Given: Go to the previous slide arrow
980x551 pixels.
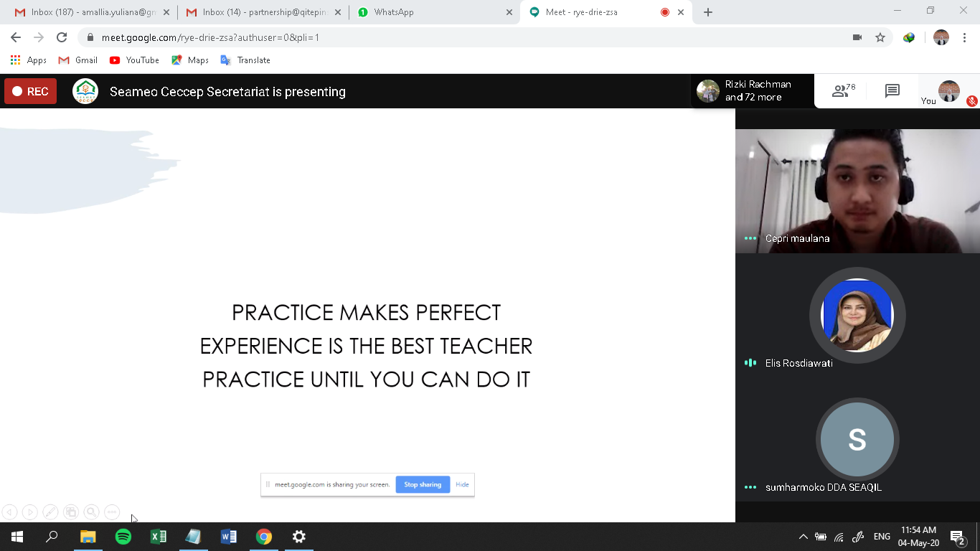Looking at the screenshot, I should click(9, 512).
